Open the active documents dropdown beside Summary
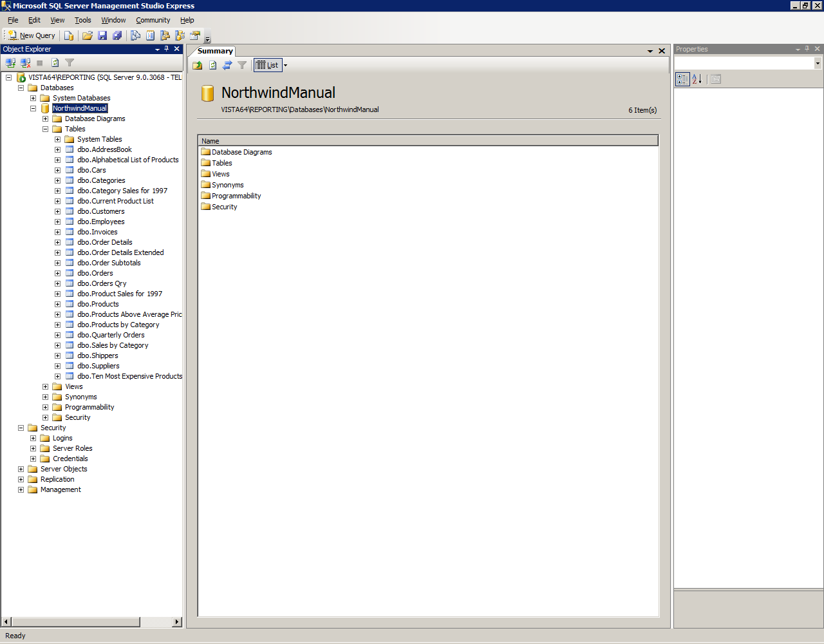Screen dimensions: 824x644 650,51
